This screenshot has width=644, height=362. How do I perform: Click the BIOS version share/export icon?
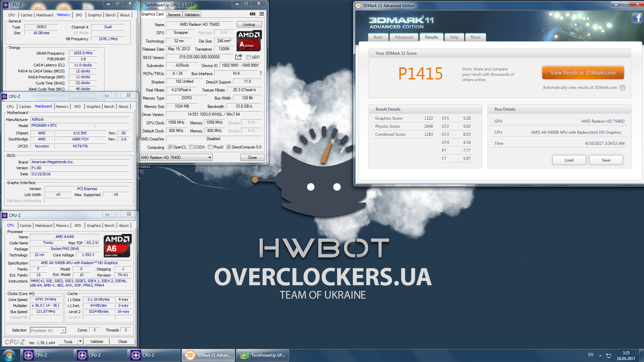(x=238, y=57)
